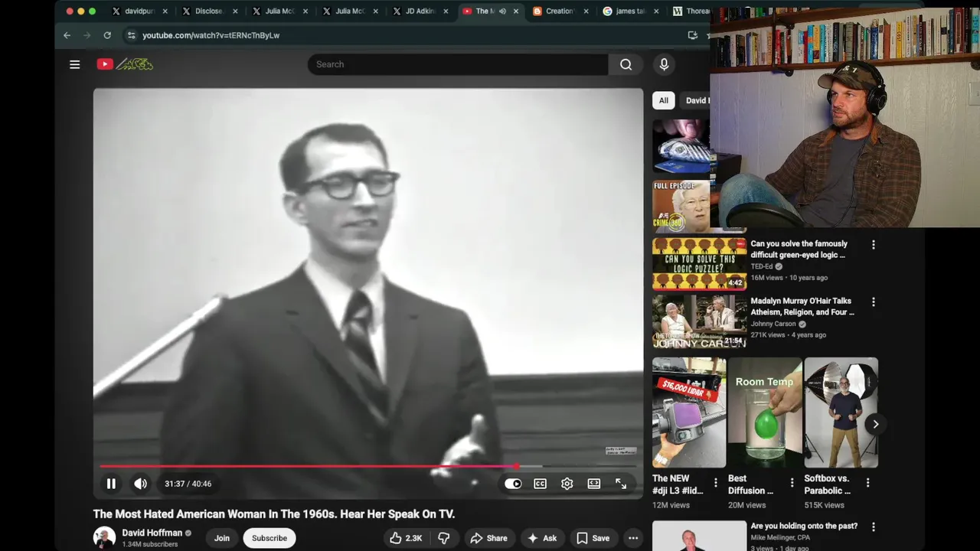Screen dimensions: 980x551
Task: Switch to the james tal Google tab
Action: coord(630,11)
